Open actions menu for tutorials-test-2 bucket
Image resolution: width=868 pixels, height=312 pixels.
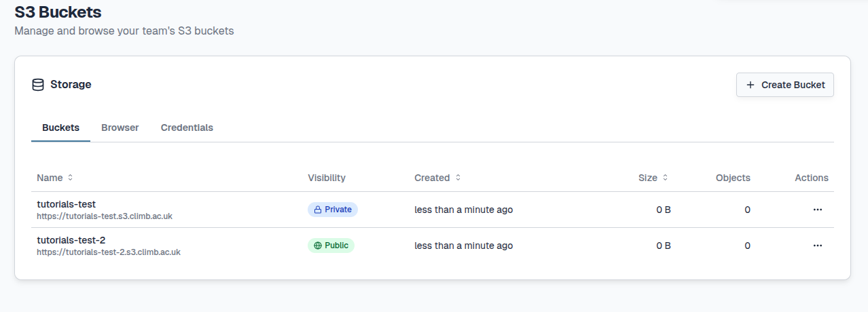pyautogui.click(x=817, y=246)
